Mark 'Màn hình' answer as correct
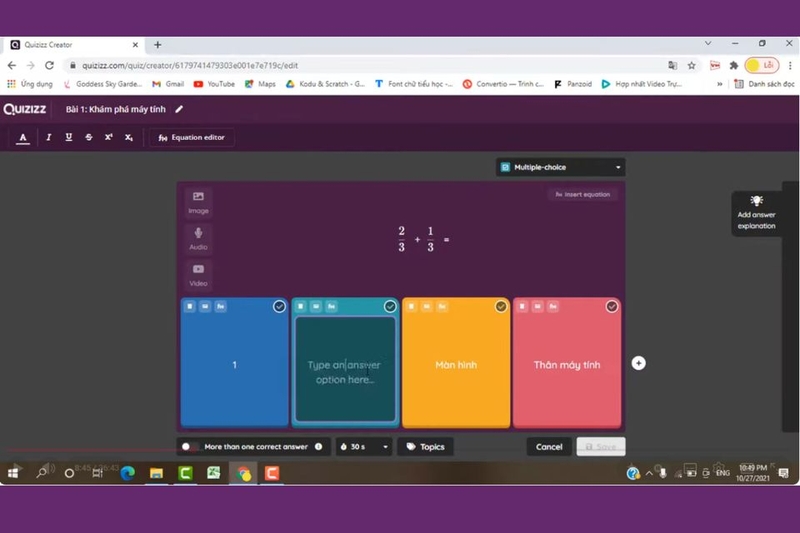 (501, 306)
